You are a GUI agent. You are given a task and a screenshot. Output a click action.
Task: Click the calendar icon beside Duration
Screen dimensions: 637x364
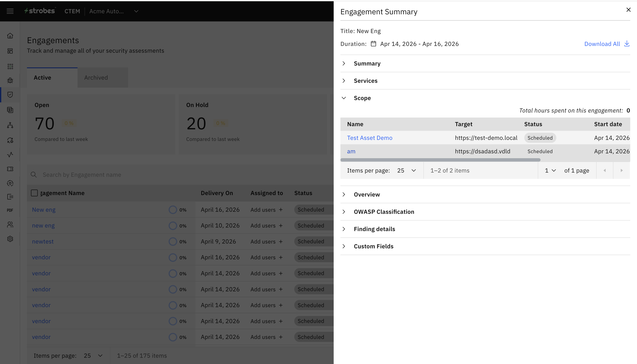pos(373,44)
